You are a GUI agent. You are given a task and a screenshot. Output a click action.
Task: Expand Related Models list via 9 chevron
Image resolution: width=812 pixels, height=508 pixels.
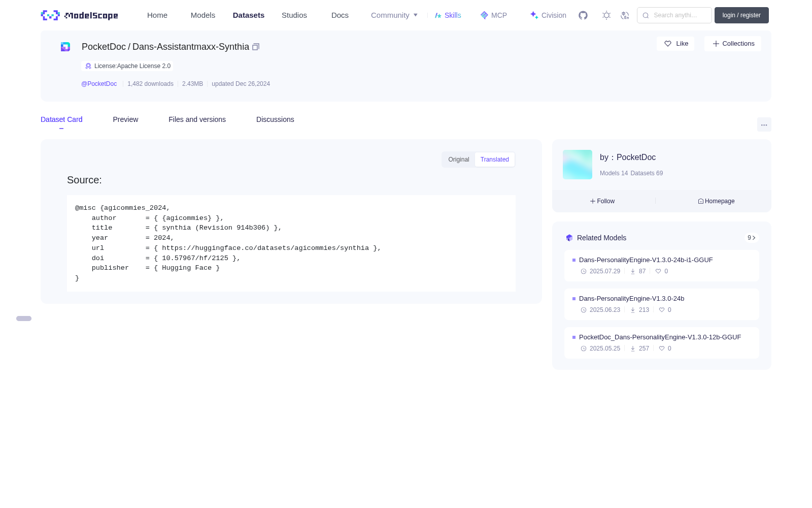752,238
